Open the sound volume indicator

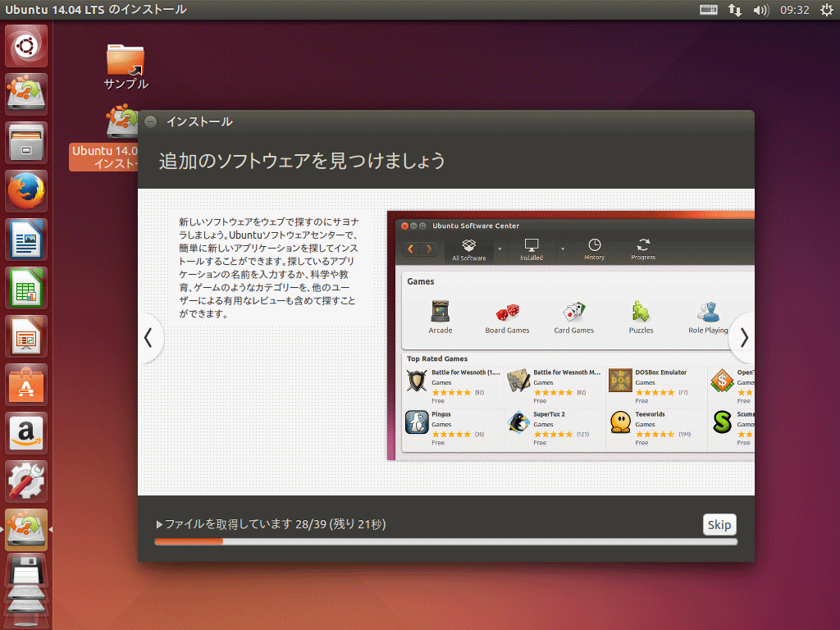[760, 10]
